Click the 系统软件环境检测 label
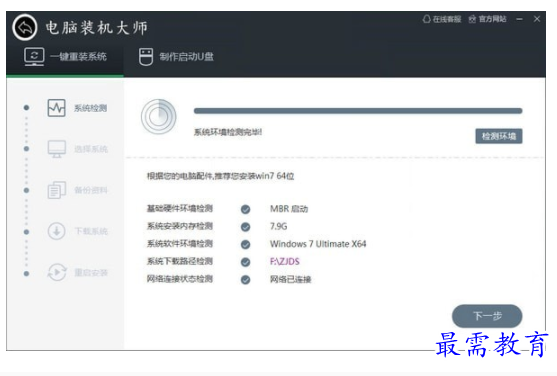 coord(180,244)
